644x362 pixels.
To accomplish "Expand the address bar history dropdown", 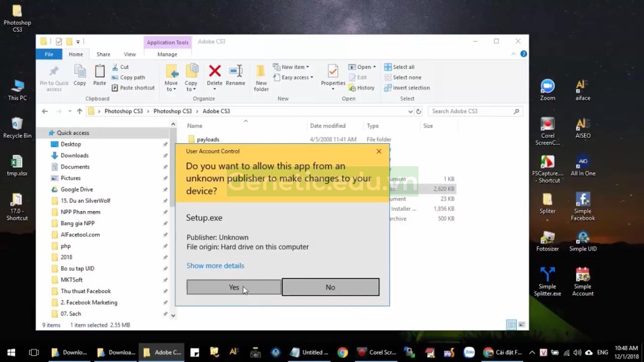I will pyautogui.click(x=410, y=111).
